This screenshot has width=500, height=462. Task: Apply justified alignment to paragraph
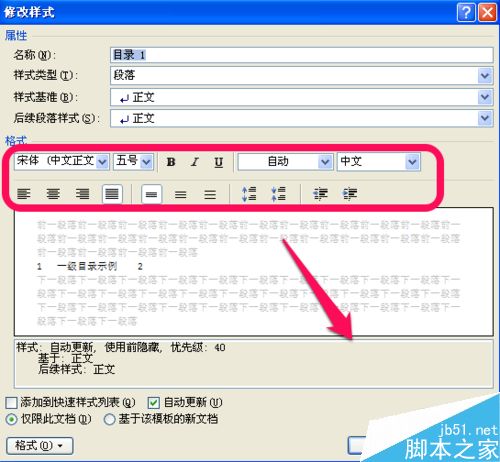[112, 194]
